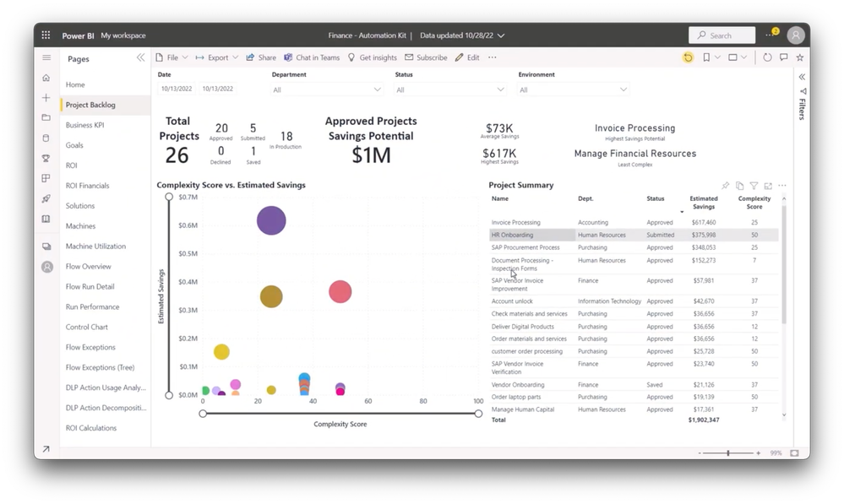Open the Data hub icon
This screenshot has width=844, height=504.
tap(46, 138)
